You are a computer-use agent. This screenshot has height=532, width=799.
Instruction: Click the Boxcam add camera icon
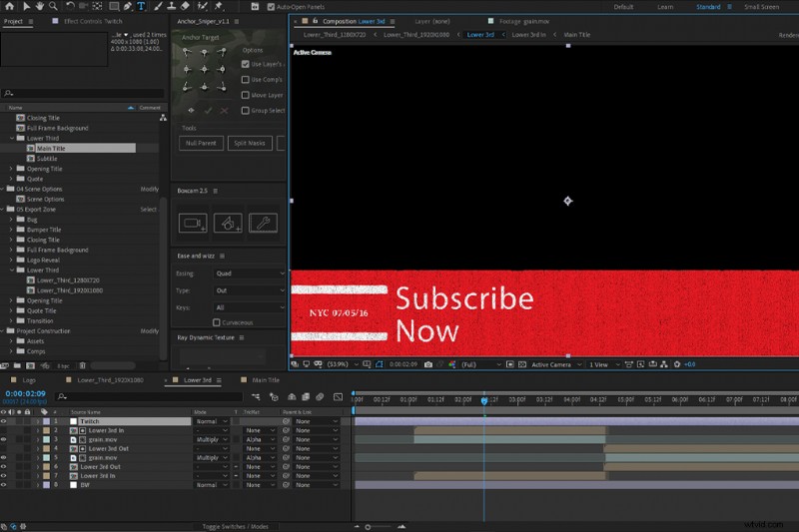193,223
